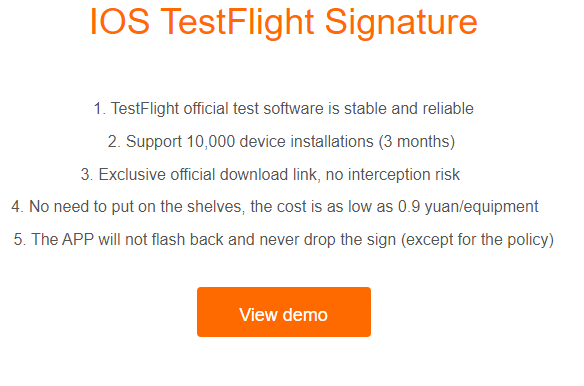Click the word Signature in the title
Screen dimensions: 584x386
tap(401, 23)
